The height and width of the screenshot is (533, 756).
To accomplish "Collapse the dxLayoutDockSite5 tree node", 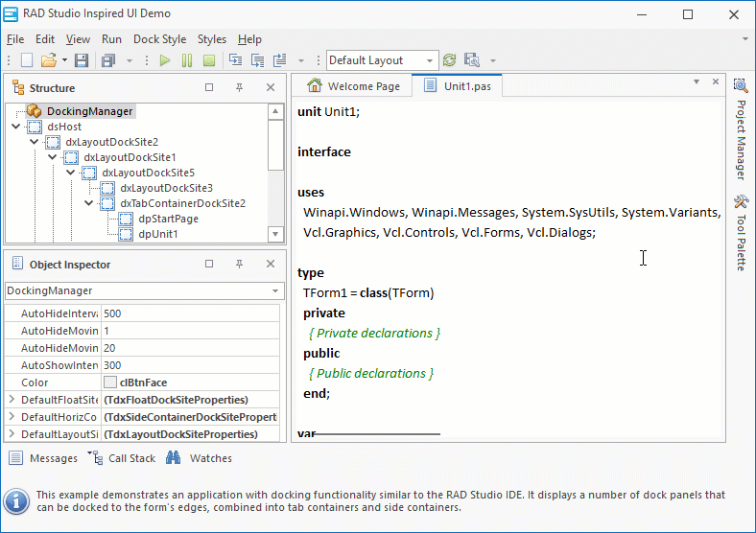I will pyautogui.click(x=71, y=173).
